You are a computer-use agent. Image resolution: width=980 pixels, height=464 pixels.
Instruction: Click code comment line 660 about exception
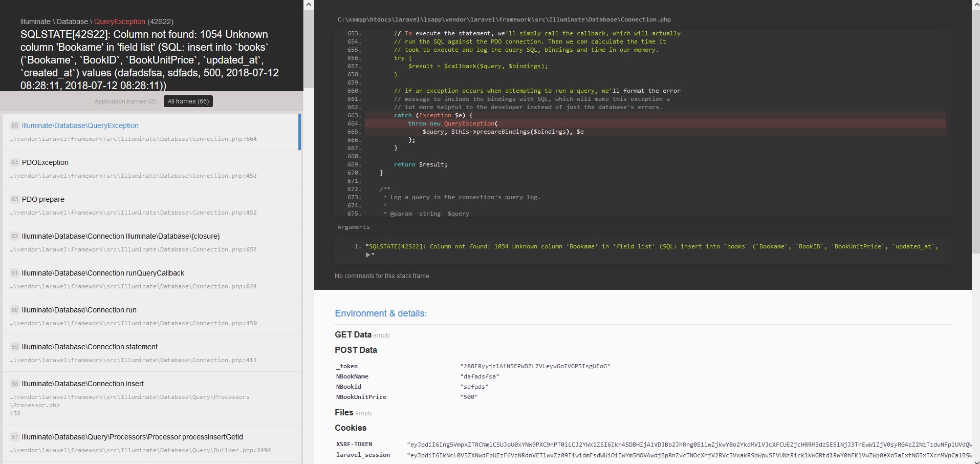pyautogui.click(x=537, y=91)
